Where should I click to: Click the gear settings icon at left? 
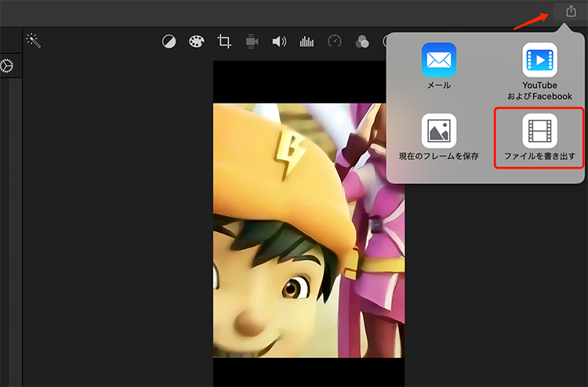[x=6, y=66]
